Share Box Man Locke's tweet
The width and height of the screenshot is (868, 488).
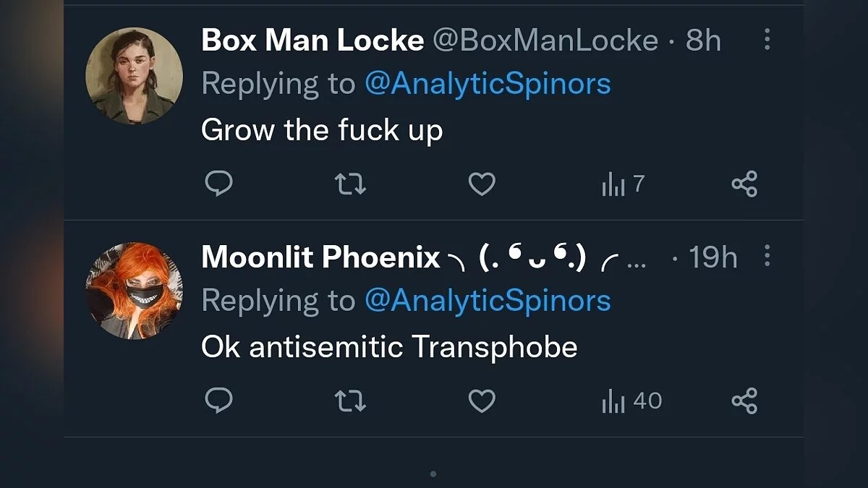pos(744,184)
